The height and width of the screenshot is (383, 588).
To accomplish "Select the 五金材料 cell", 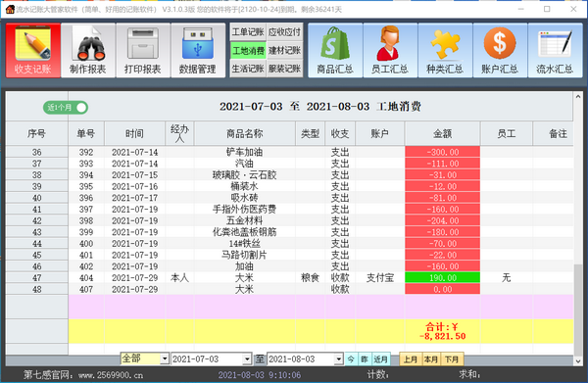I will click(x=245, y=220).
